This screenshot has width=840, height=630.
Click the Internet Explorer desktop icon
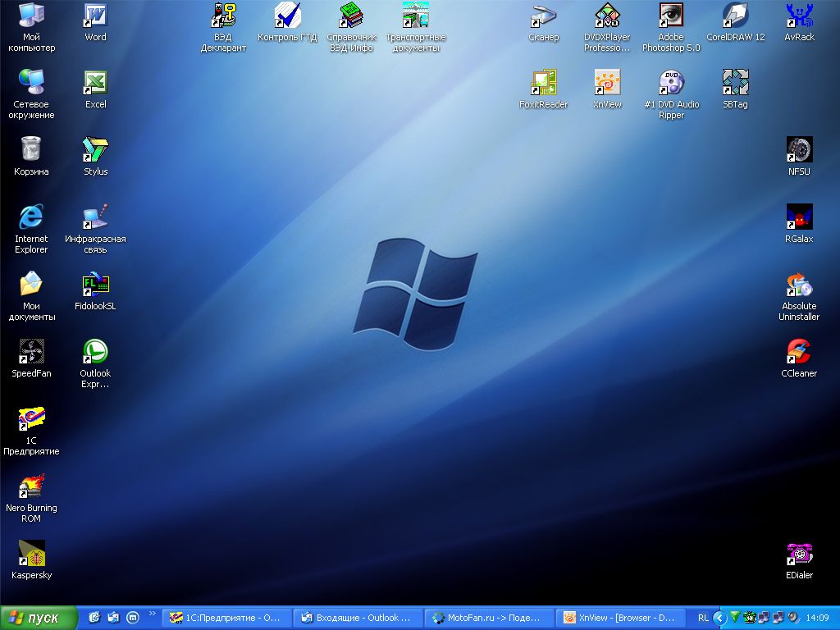point(31,229)
